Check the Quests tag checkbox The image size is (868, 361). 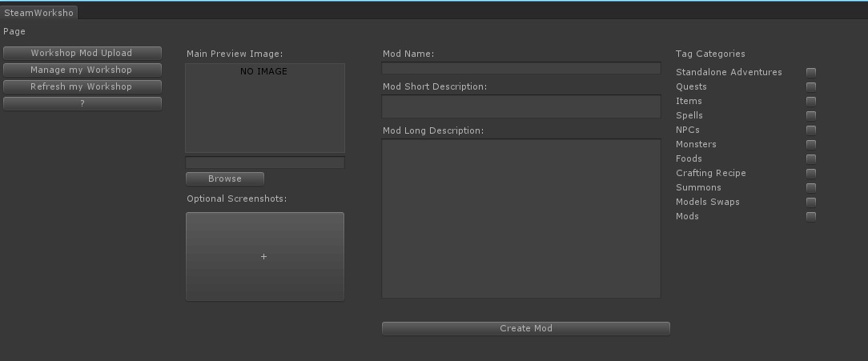point(811,86)
